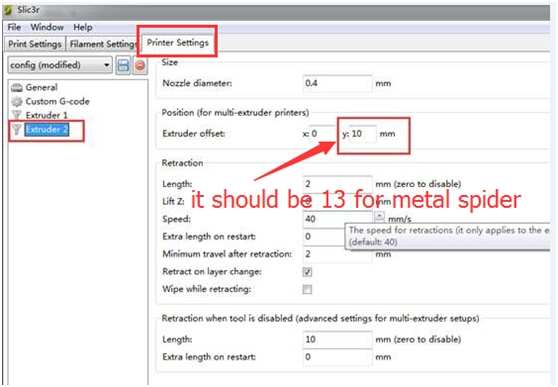Click the Speed field spinner arrow
Viewport: 558px width, 387px height.
click(379, 216)
